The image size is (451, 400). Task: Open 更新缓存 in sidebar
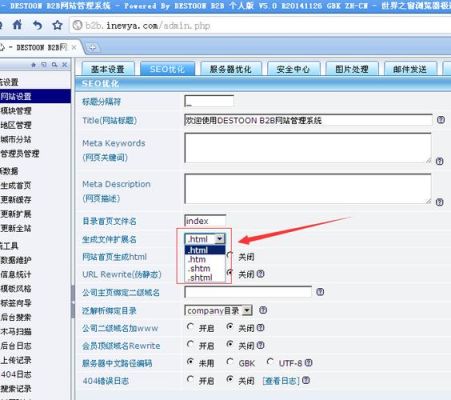pos(16,200)
